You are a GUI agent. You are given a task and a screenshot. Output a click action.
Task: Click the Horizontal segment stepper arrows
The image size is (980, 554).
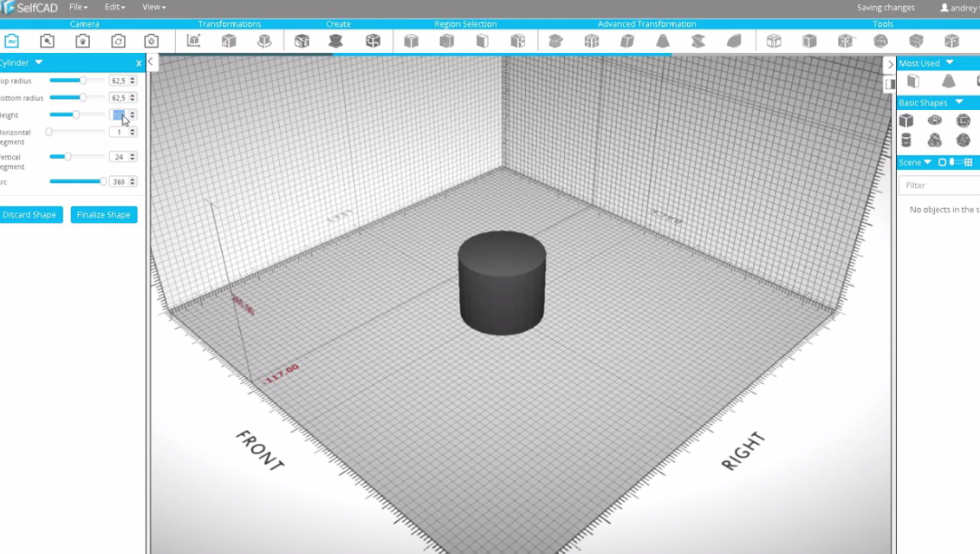coord(133,132)
